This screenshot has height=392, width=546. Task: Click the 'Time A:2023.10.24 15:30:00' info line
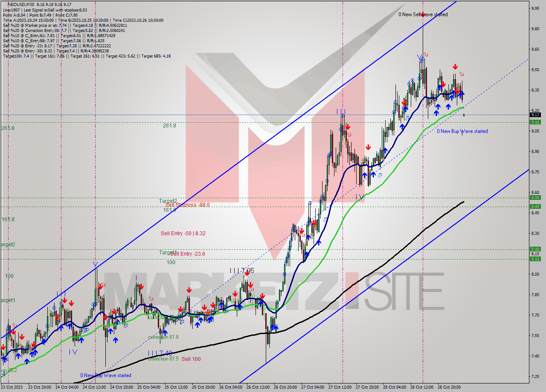coord(83,20)
